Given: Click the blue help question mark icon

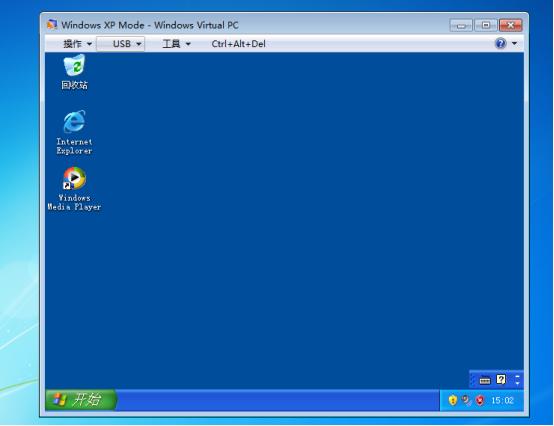Looking at the screenshot, I should tap(501, 43).
